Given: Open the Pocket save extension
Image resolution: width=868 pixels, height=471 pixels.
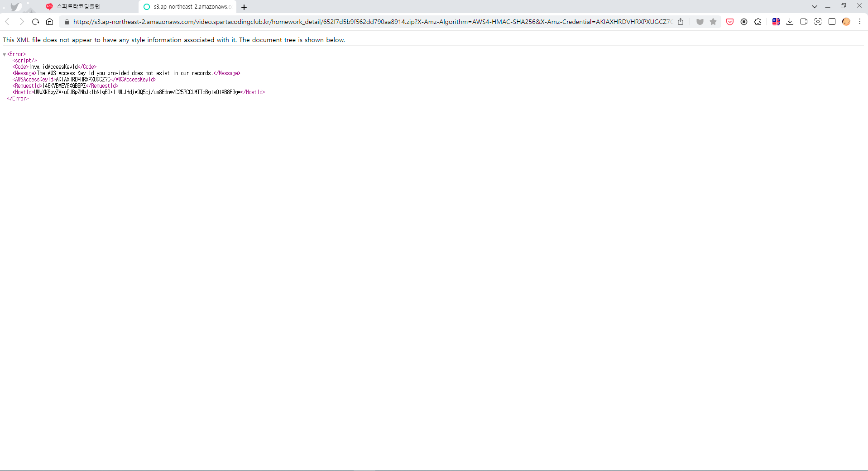Looking at the screenshot, I should [730, 22].
